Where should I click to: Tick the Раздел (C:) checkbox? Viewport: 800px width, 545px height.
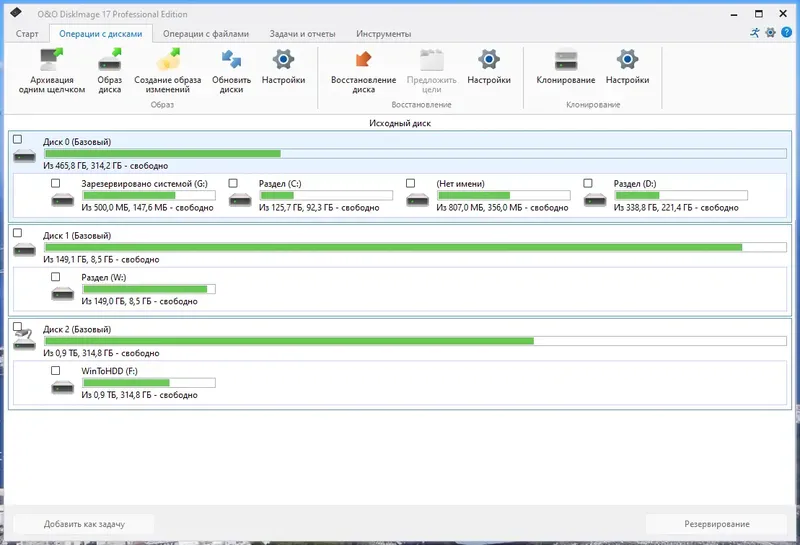(233, 183)
